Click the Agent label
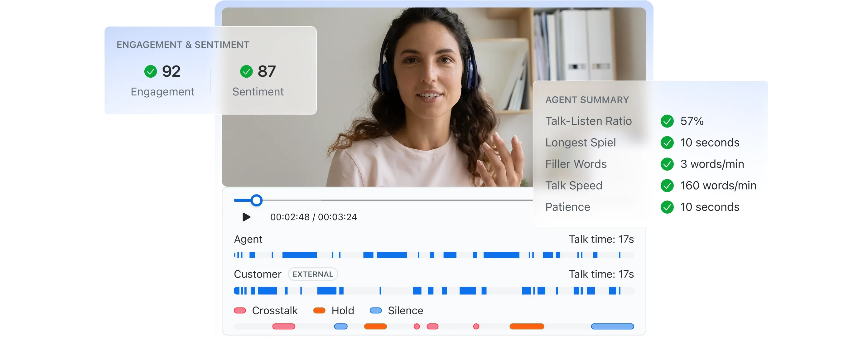 coord(248,239)
